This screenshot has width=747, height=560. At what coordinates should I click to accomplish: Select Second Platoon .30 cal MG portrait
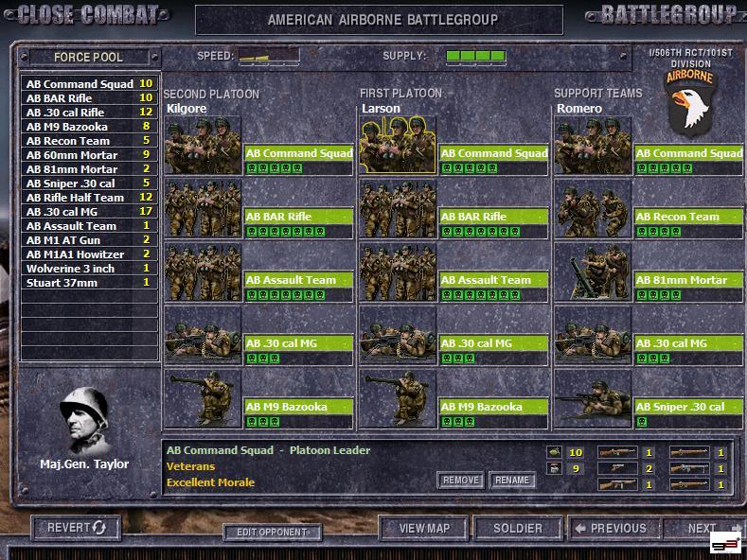(203, 335)
